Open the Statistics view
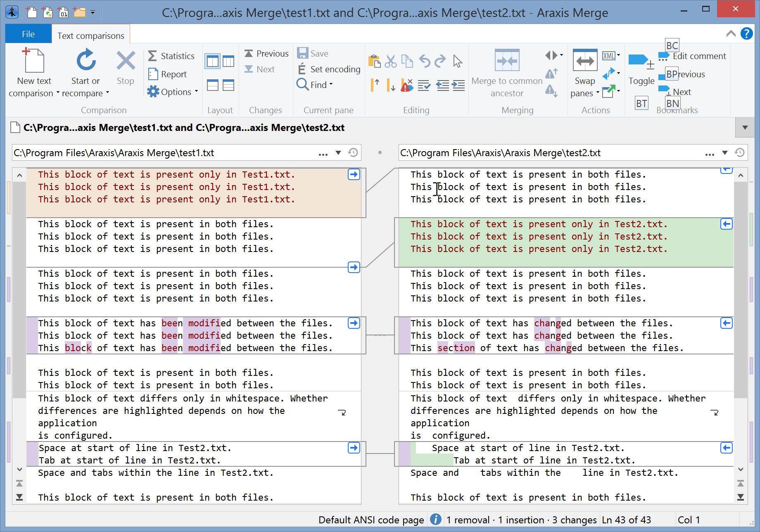760x532 pixels. (171, 55)
